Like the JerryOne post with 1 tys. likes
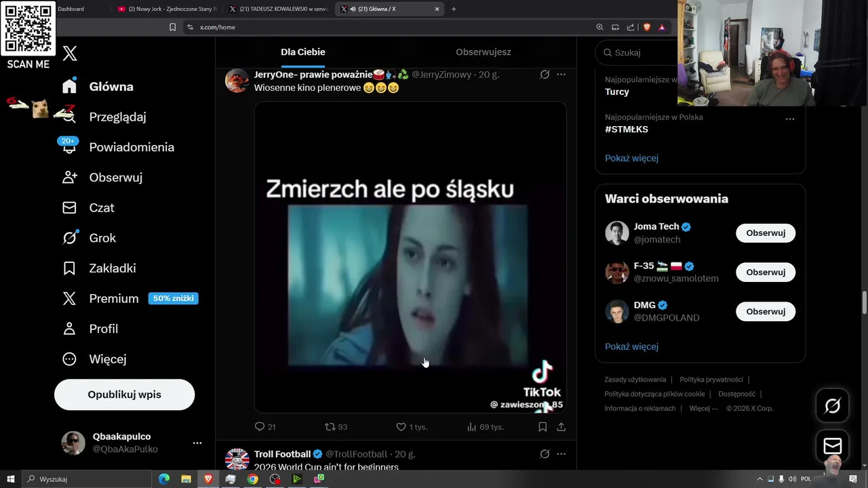This screenshot has height=488, width=868. 412,426
